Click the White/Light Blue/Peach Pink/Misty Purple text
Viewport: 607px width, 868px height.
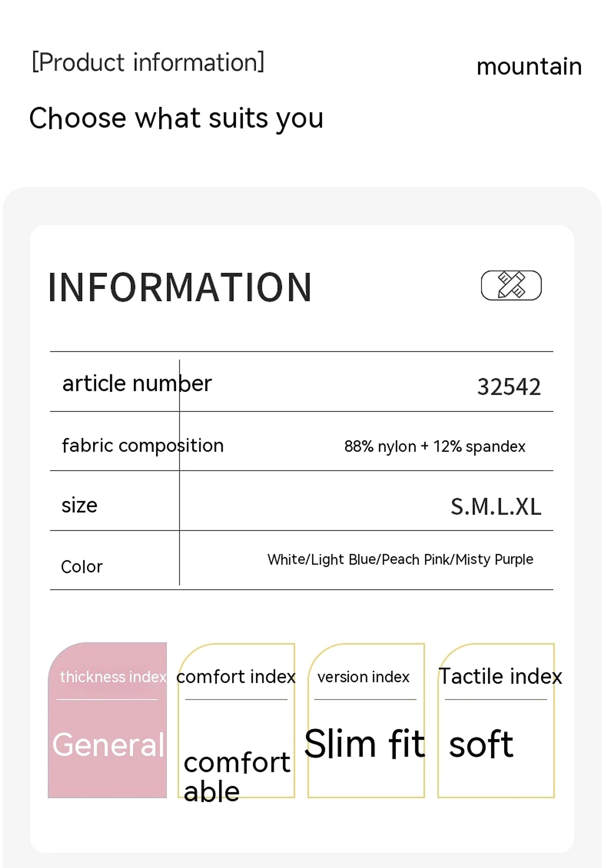(400, 560)
